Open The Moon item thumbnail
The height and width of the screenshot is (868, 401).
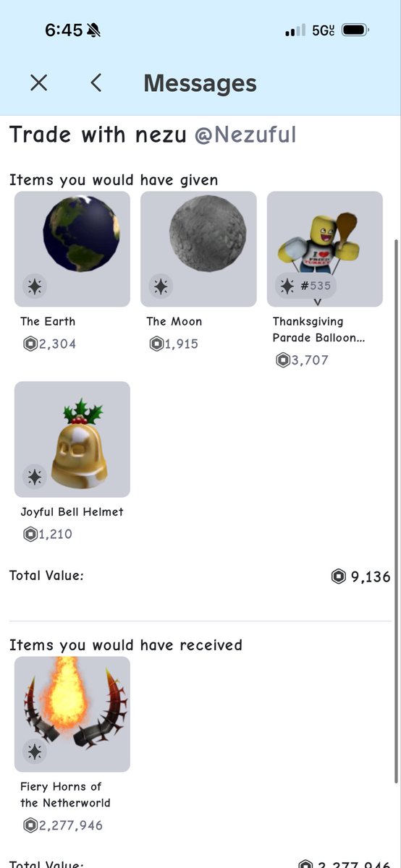coord(198,249)
